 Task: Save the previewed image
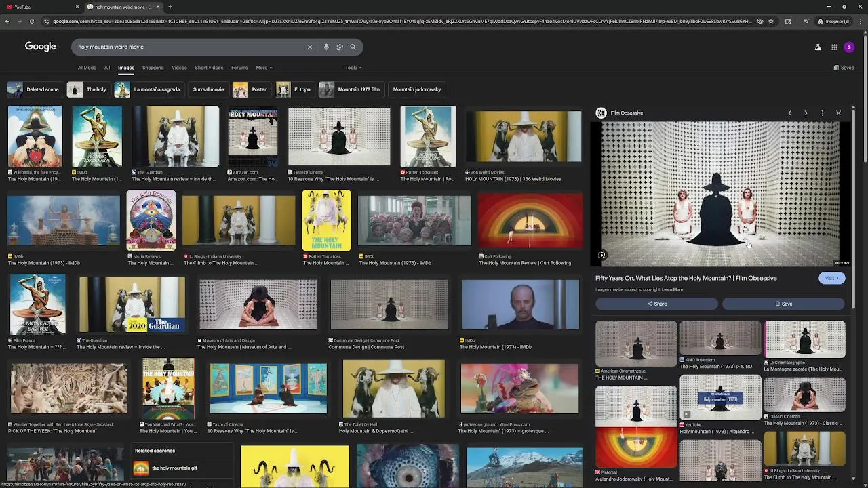[783, 304]
